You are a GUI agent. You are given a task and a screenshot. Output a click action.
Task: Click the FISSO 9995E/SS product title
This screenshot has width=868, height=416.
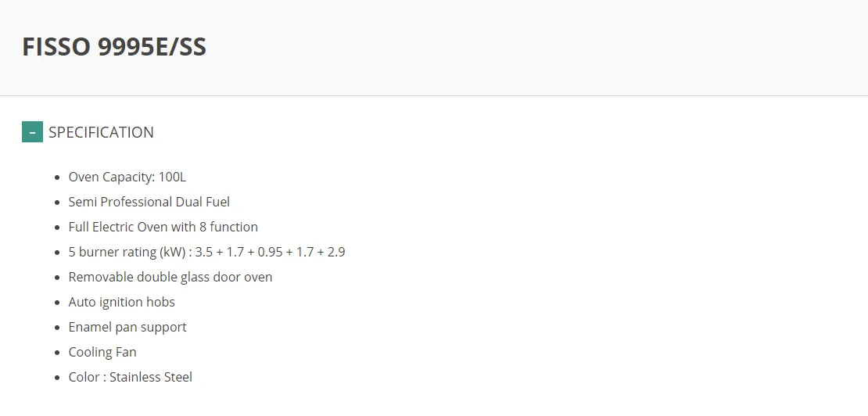click(x=114, y=46)
